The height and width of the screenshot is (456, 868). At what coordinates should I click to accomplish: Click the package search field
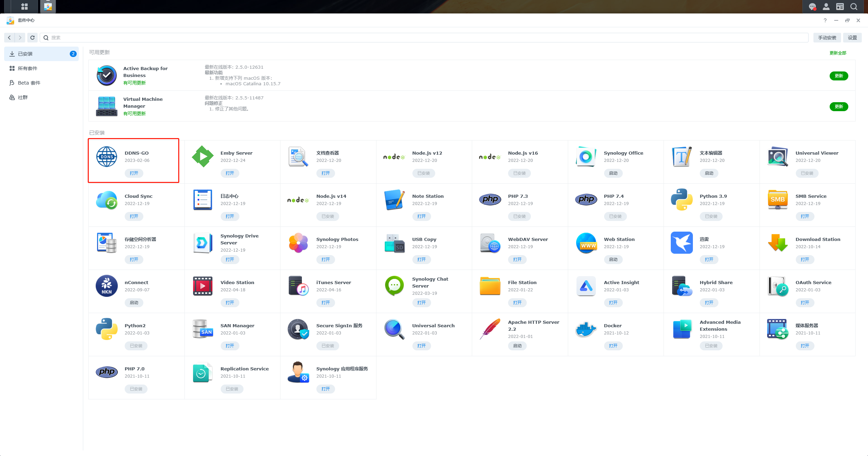tap(425, 38)
